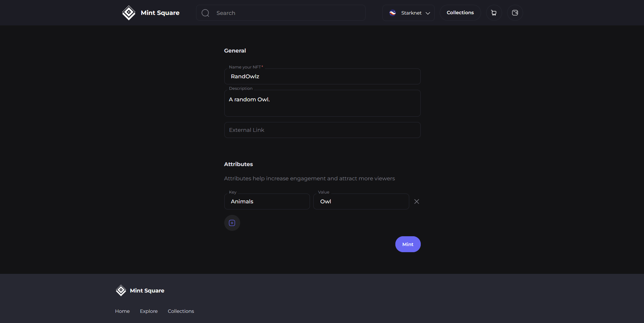
Task: Remove the Animals attribute row
Action: (x=417, y=202)
